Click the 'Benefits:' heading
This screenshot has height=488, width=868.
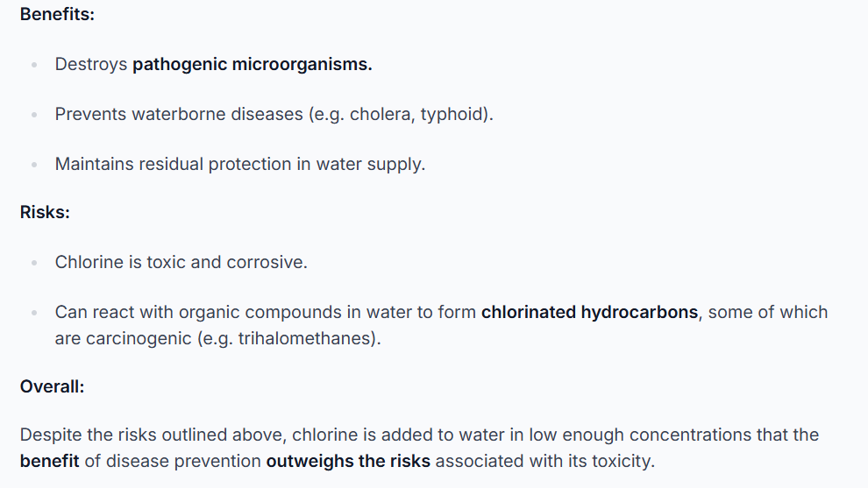(x=57, y=14)
